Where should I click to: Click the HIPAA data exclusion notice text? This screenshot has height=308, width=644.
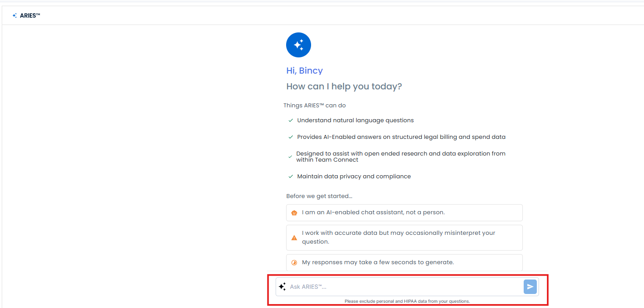click(407, 301)
